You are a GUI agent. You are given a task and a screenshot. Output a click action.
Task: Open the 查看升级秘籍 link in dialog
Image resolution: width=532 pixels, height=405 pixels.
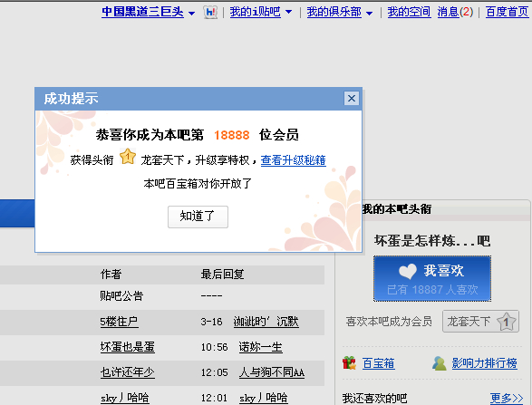point(293,160)
